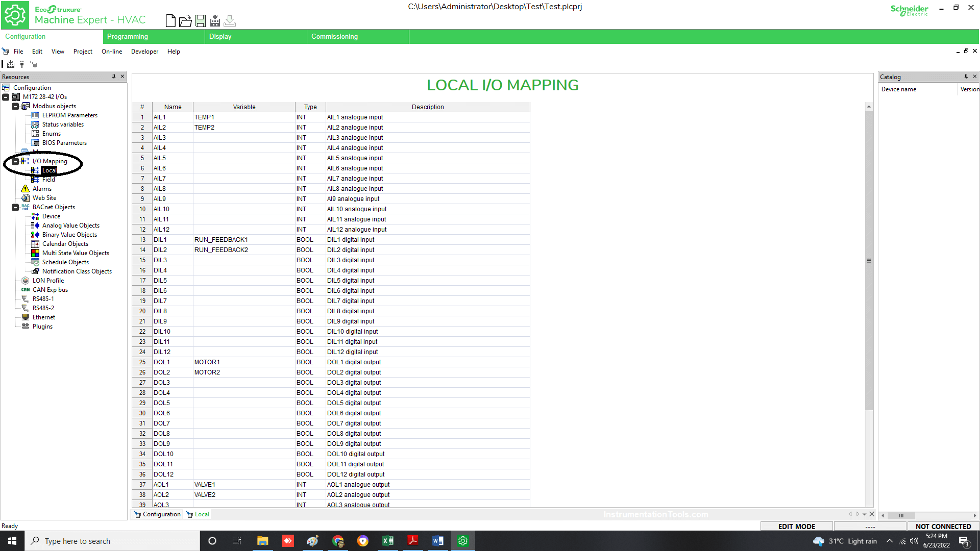Click the TEMP1 variable cell

(244, 117)
